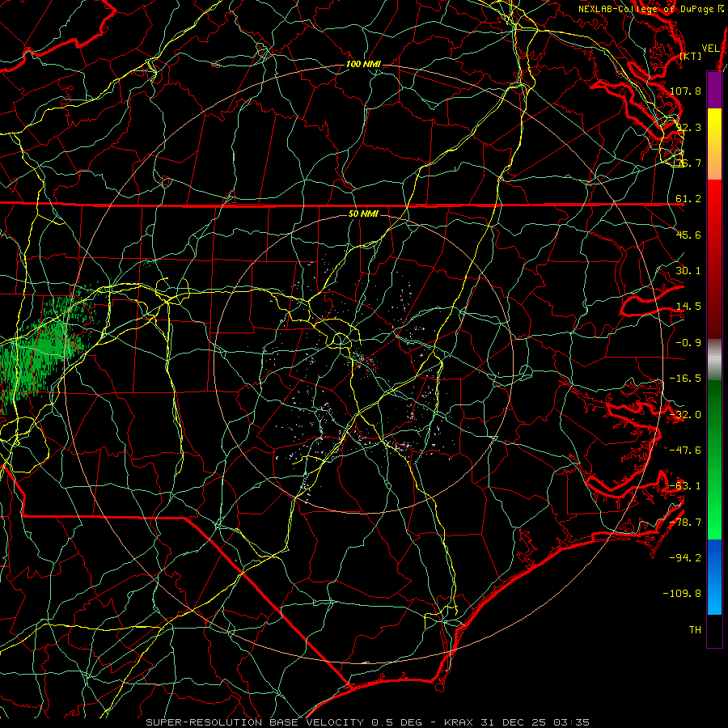The width and height of the screenshot is (728, 728).
Task: Select the -94.2 legend value
Action: 685,557
